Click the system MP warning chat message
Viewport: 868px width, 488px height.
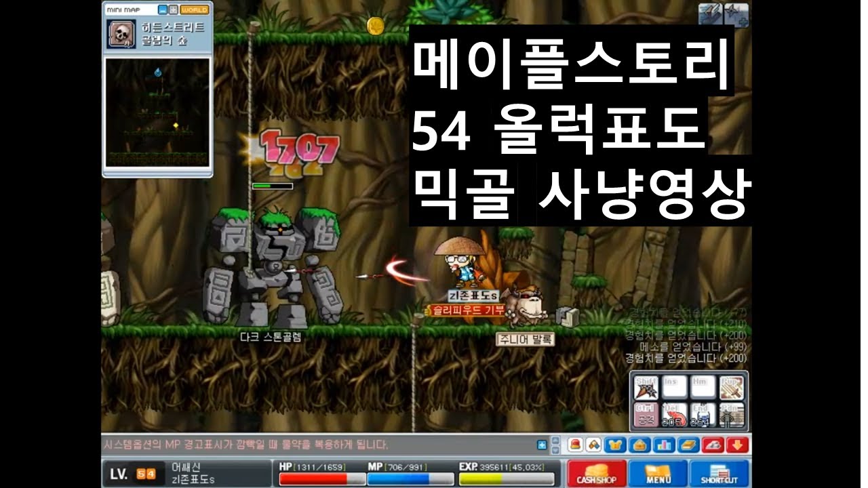(x=245, y=445)
